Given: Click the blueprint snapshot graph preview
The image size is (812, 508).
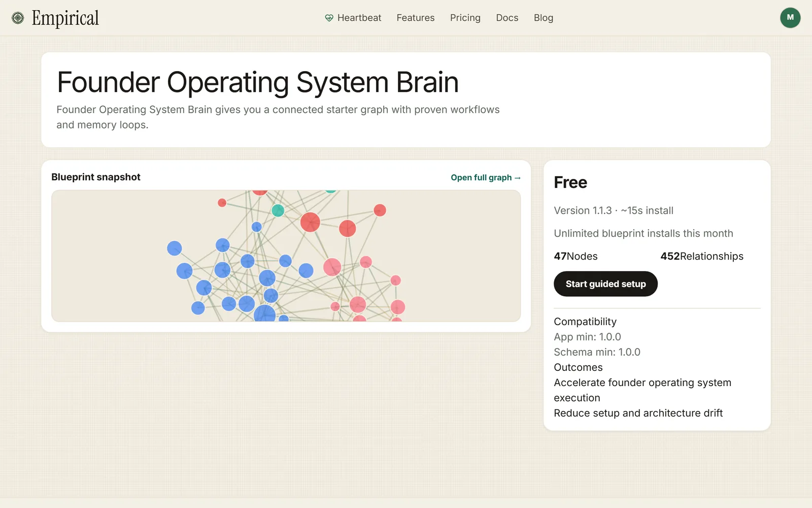Looking at the screenshot, I should pyautogui.click(x=286, y=256).
